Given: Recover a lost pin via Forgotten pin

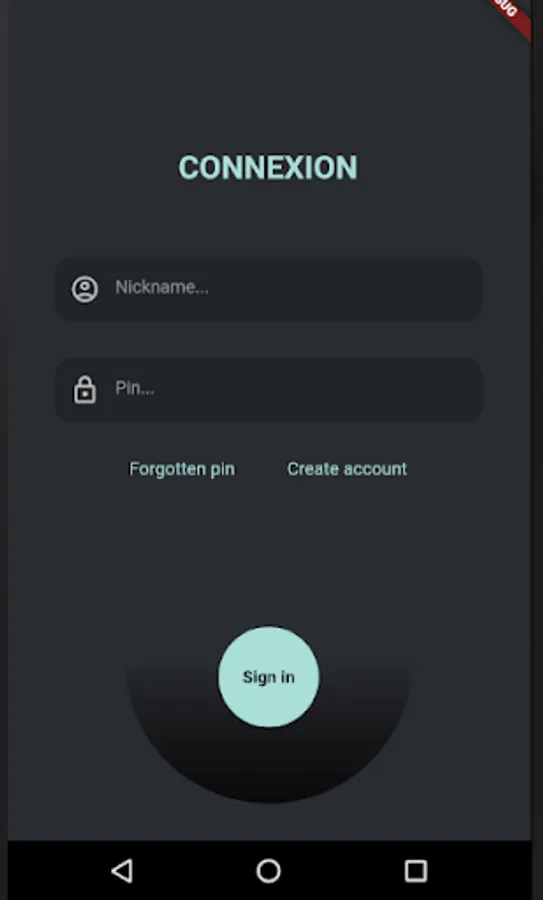Looking at the screenshot, I should pos(182,469).
